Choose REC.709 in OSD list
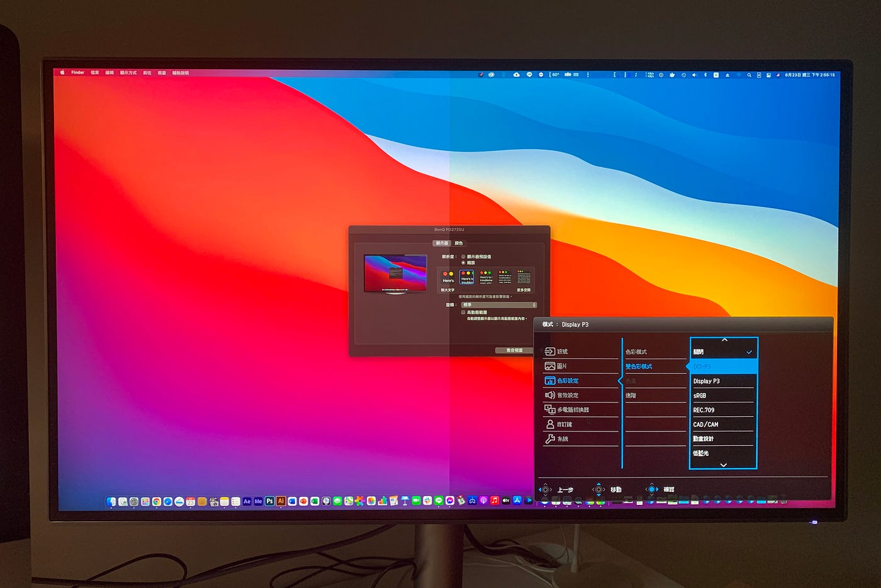The height and width of the screenshot is (588, 881). 724,410
